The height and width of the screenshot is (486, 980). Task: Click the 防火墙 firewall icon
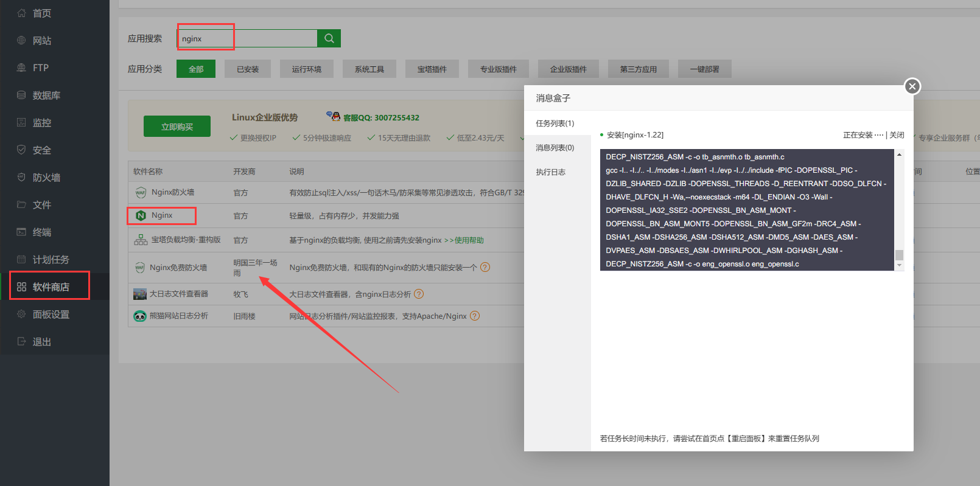point(21,177)
